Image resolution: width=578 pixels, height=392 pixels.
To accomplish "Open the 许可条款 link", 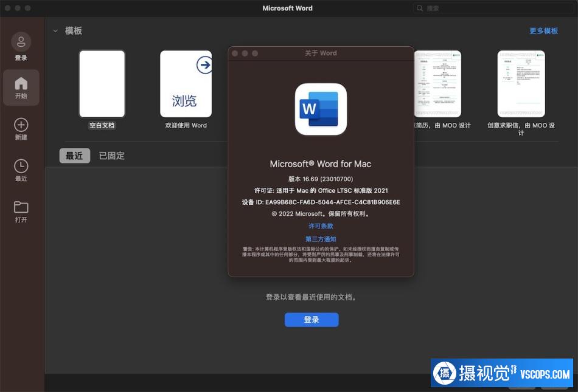I will point(321,226).
